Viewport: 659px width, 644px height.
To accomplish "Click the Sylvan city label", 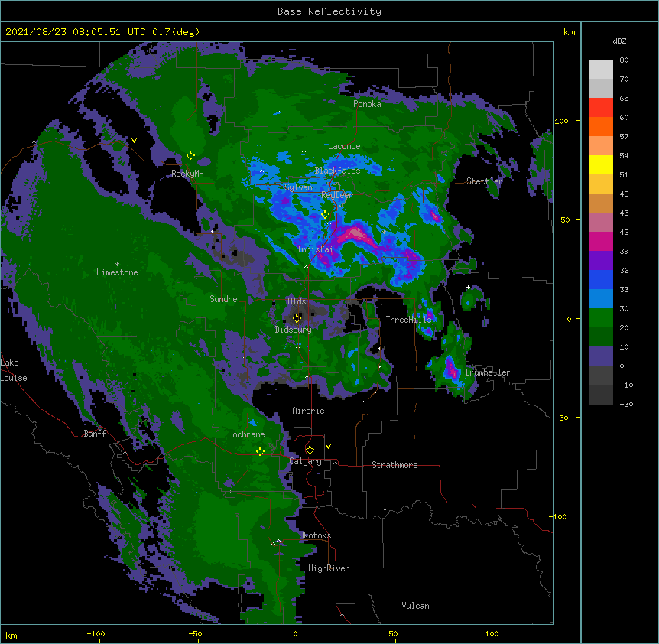I will 298,187.
